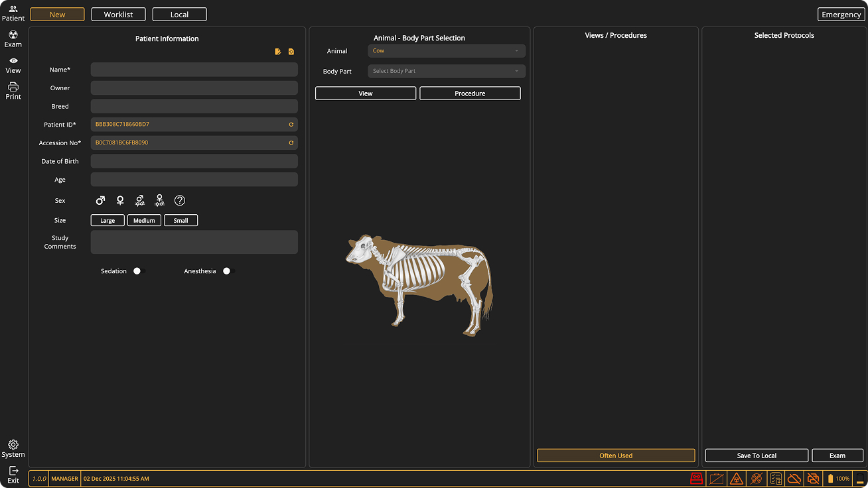Select the Medium size option
Image resolution: width=868 pixels, height=488 pixels.
pos(144,221)
